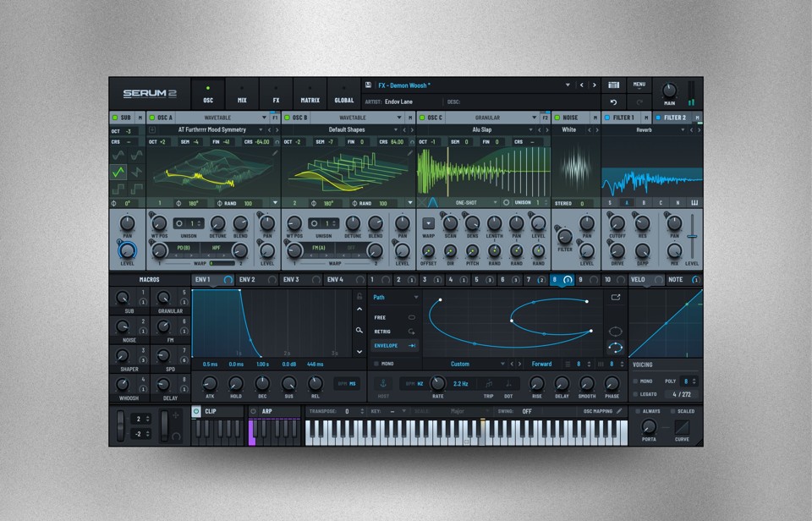Image resolution: width=812 pixels, height=521 pixels.
Task: Toggle the FILTER 1 enable switch
Action: [607, 118]
